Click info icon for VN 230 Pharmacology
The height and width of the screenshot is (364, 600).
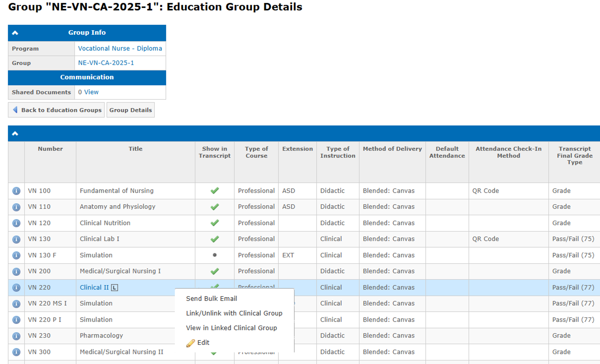(x=16, y=336)
